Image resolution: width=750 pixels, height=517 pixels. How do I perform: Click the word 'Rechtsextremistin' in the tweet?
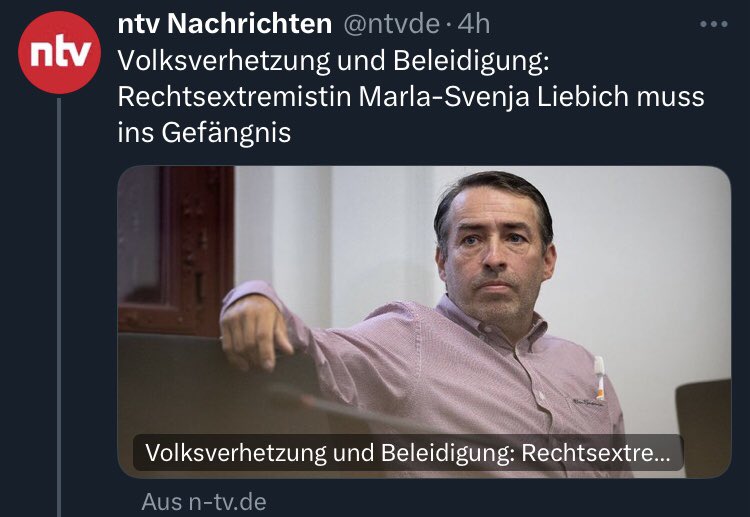(234, 97)
